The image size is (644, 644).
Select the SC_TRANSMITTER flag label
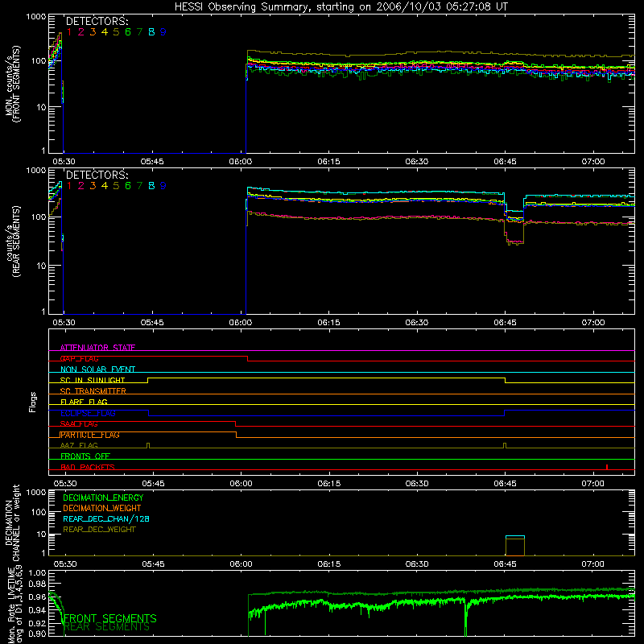(x=93, y=391)
